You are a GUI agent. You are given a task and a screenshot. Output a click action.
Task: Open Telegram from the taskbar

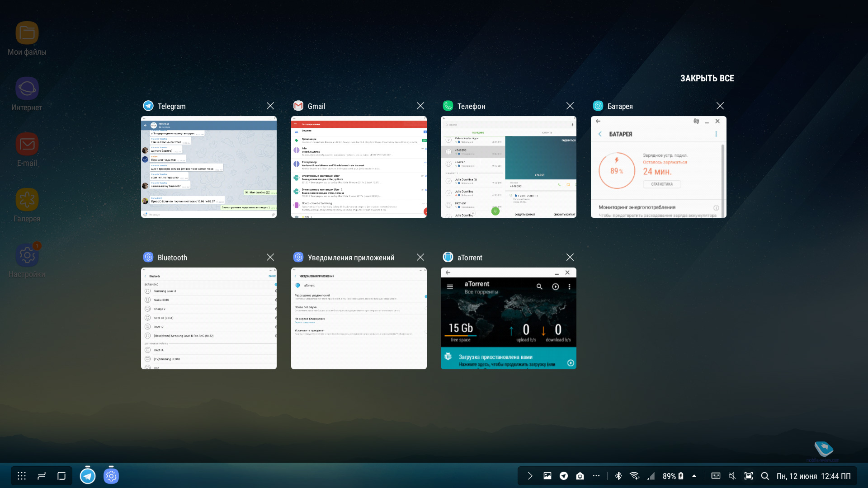(88, 476)
